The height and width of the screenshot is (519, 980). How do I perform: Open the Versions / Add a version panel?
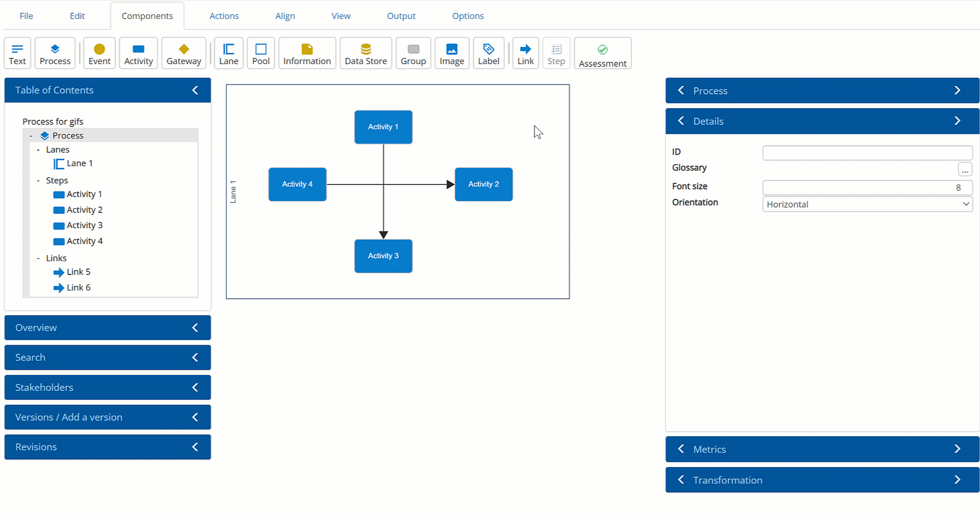tap(107, 417)
